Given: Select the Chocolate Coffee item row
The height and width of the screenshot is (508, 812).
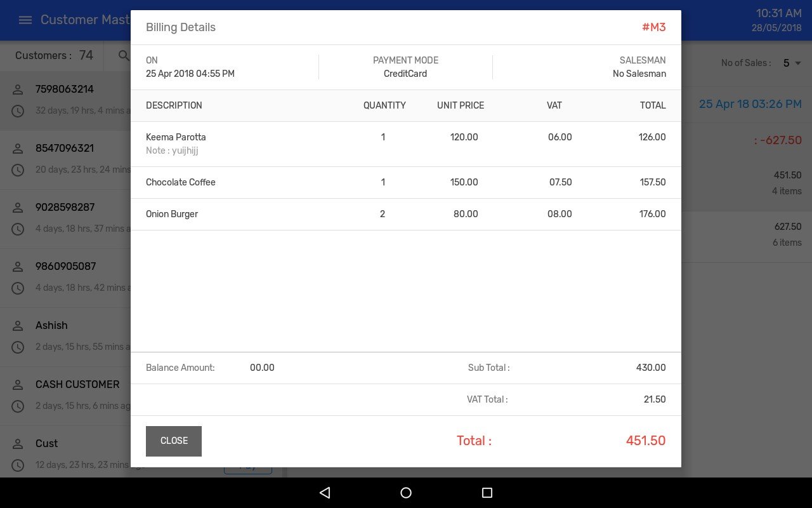Looking at the screenshot, I should 406,182.
